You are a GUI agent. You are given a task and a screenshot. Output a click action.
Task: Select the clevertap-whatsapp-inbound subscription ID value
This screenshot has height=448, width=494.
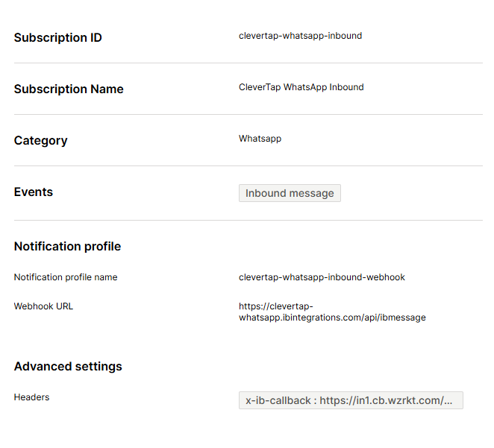point(300,36)
